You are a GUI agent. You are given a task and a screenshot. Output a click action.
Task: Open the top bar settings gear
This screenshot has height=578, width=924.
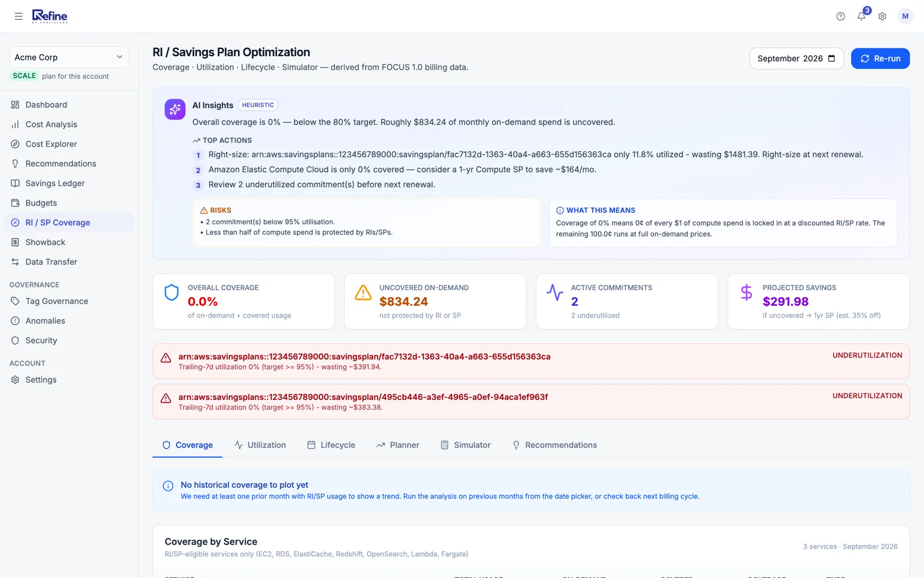coord(882,16)
